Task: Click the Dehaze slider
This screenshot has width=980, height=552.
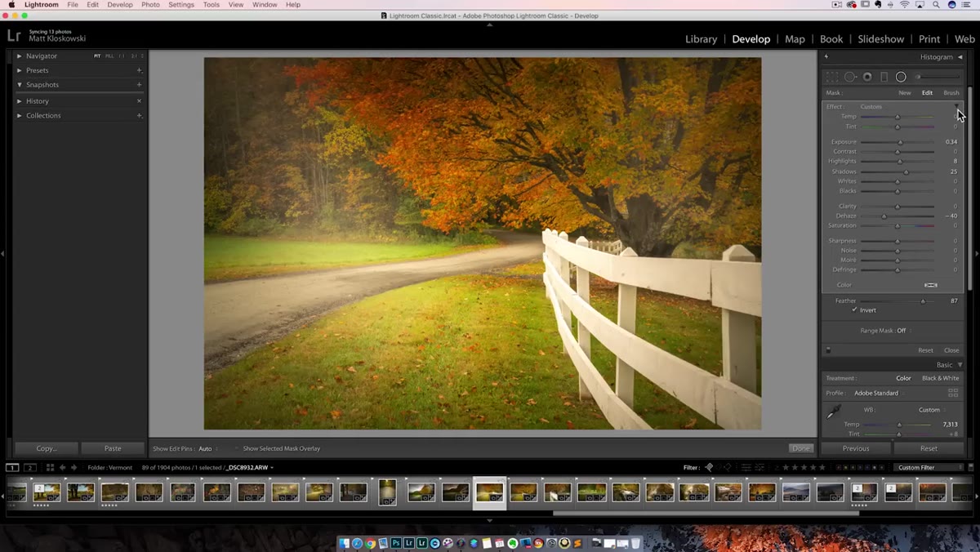Action: [x=898, y=216]
